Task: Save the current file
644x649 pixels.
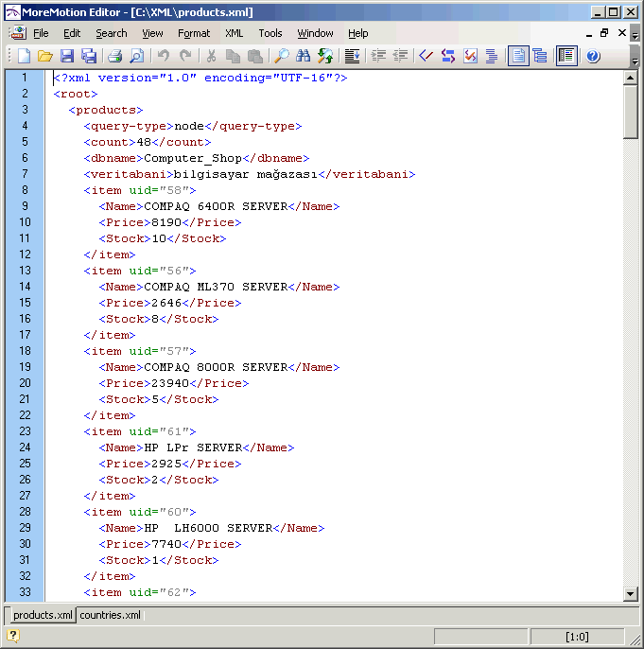Action: tap(67, 56)
